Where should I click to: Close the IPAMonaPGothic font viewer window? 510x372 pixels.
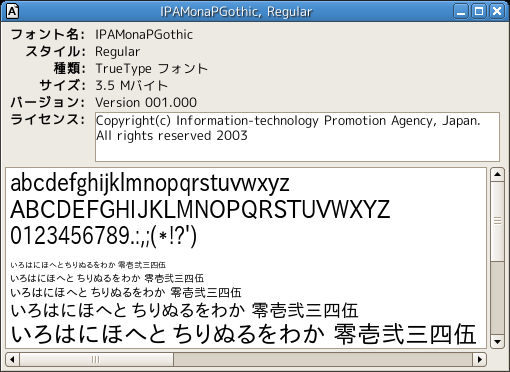tap(497, 12)
